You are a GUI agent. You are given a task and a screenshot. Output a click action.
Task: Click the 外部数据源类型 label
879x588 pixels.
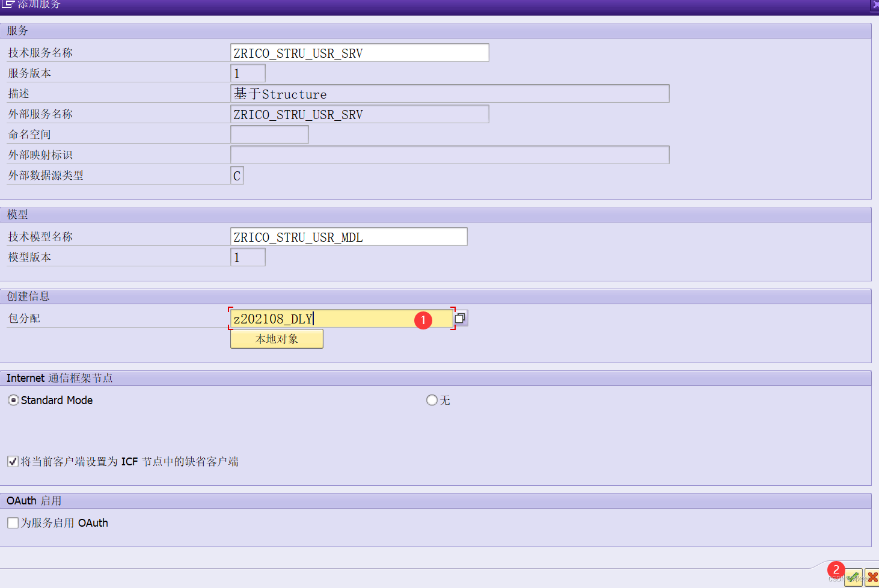click(x=46, y=176)
